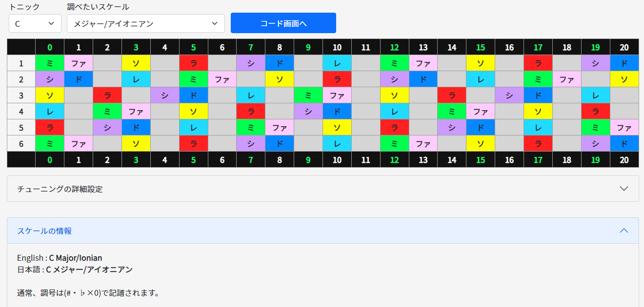Click the string 3 row label
The image size is (644, 307).
pyautogui.click(x=21, y=96)
